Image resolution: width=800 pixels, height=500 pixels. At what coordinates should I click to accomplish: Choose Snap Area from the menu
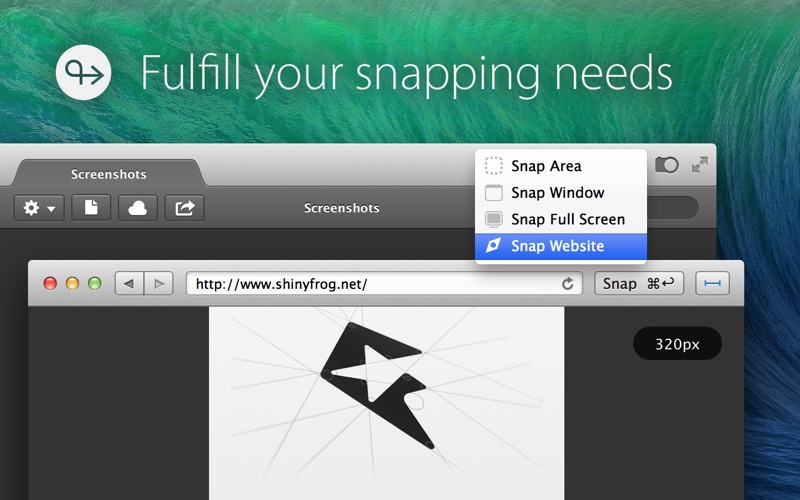pyautogui.click(x=561, y=166)
